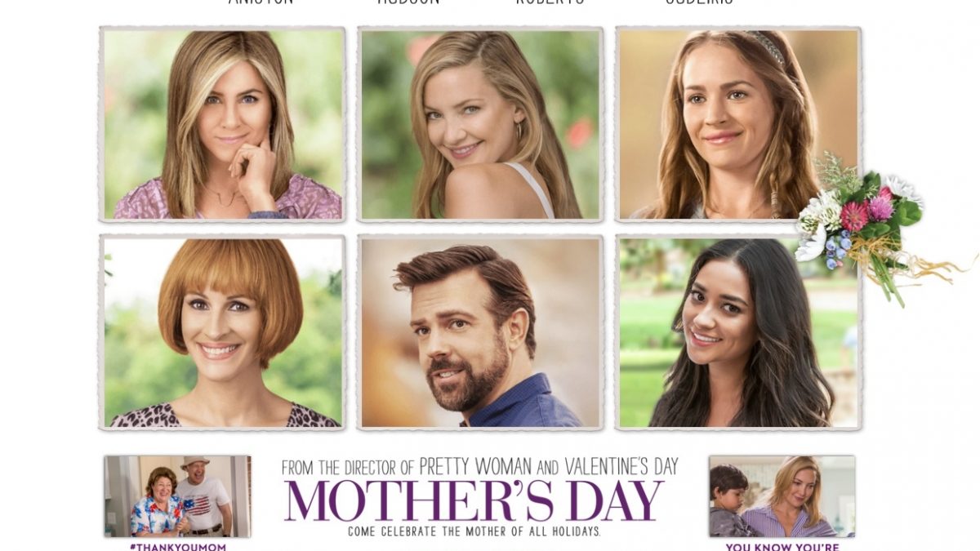Open the portrait of the woman wearing a headband
Screen dimensions: 980x551
point(738,124)
